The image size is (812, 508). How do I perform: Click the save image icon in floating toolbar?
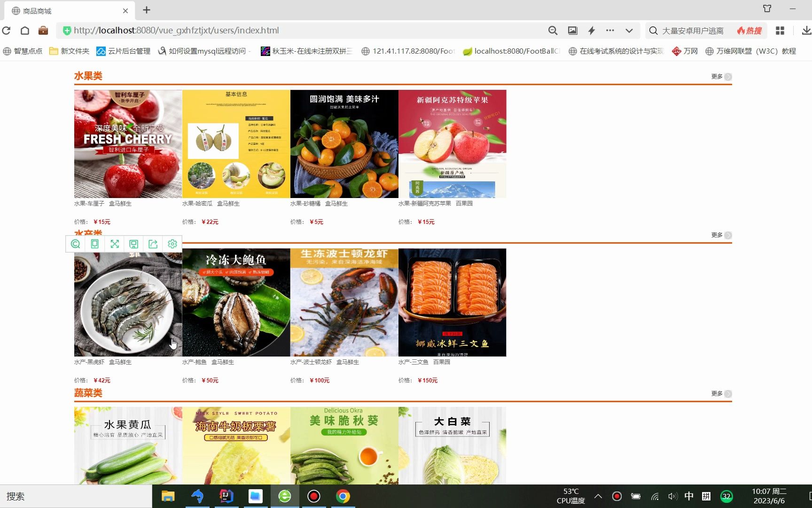(133, 244)
